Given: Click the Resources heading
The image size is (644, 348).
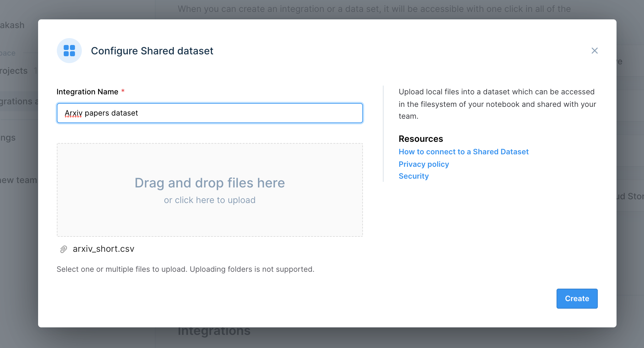Looking at the screenshot, I should [421, 139].
